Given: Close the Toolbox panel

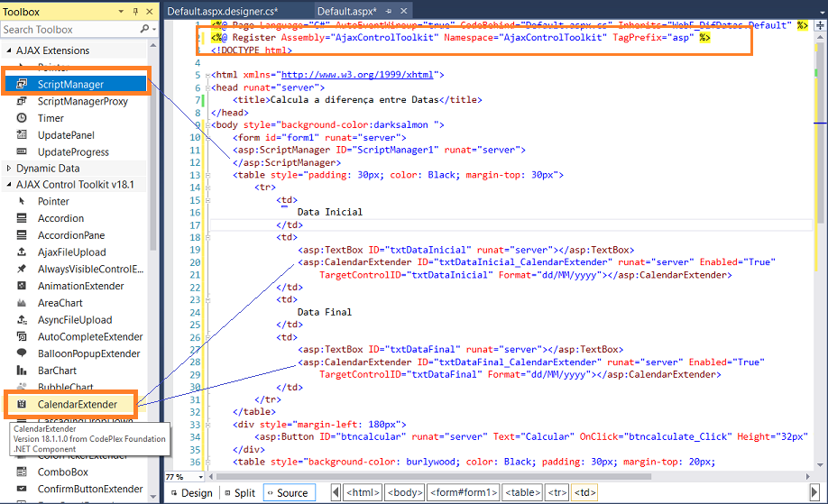Looking at the screenshot, I should pyautogui.click(x=150, y=11).
